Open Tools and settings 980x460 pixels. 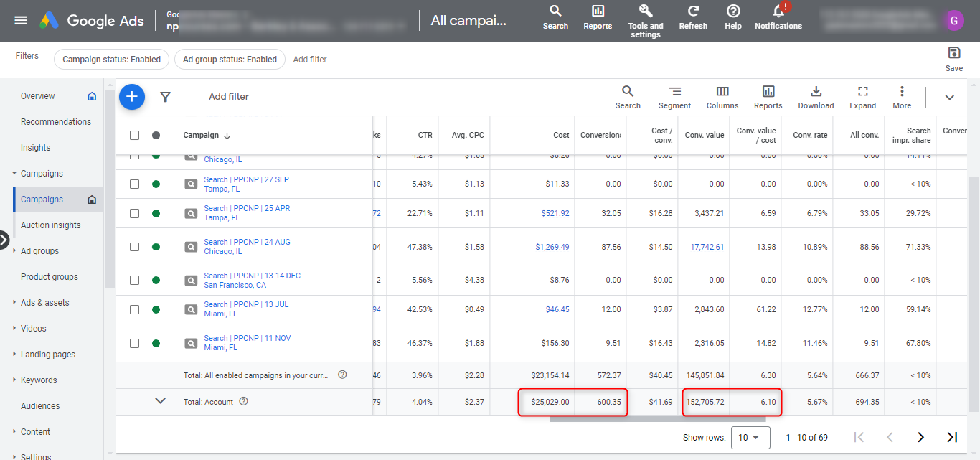click(x=646, y=21)
